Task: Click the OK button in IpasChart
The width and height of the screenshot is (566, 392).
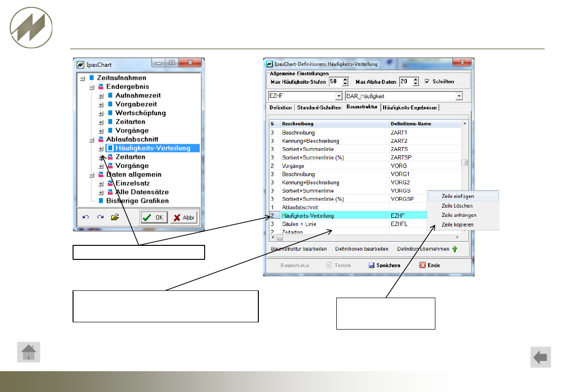Action: 154,217
